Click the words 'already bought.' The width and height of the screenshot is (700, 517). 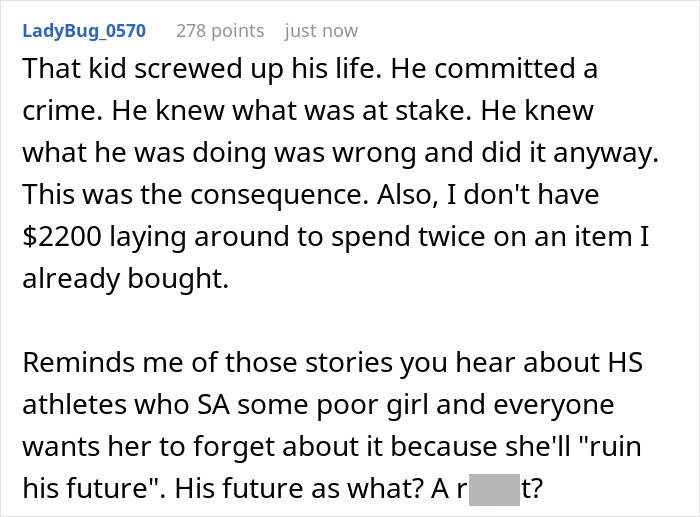pyautogui.click(x=125, y=279)
